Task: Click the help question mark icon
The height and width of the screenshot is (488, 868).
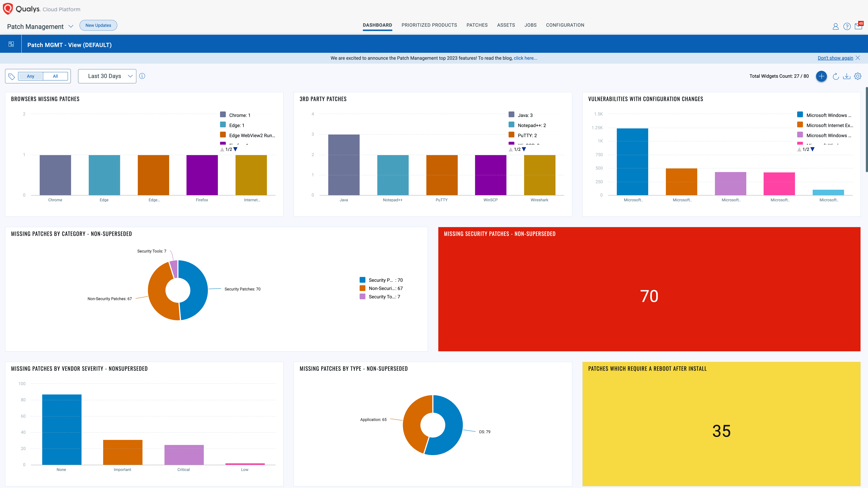Action: point(847,26)
